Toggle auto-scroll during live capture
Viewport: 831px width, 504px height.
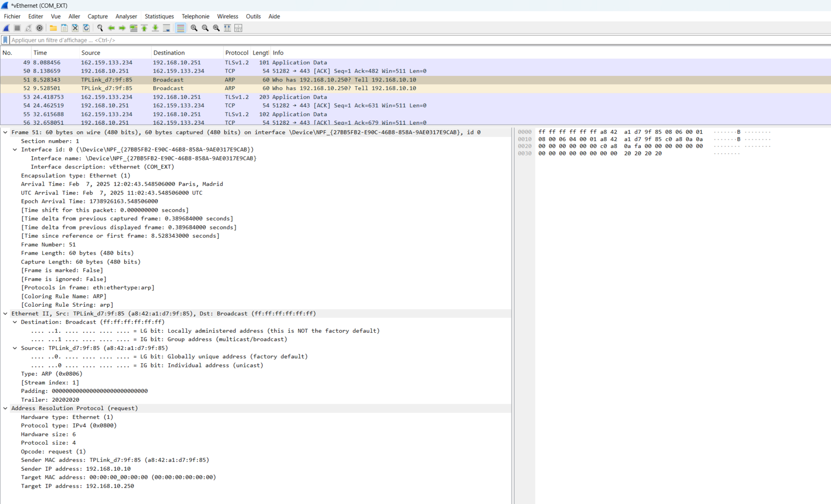click(x=166, y=28)
